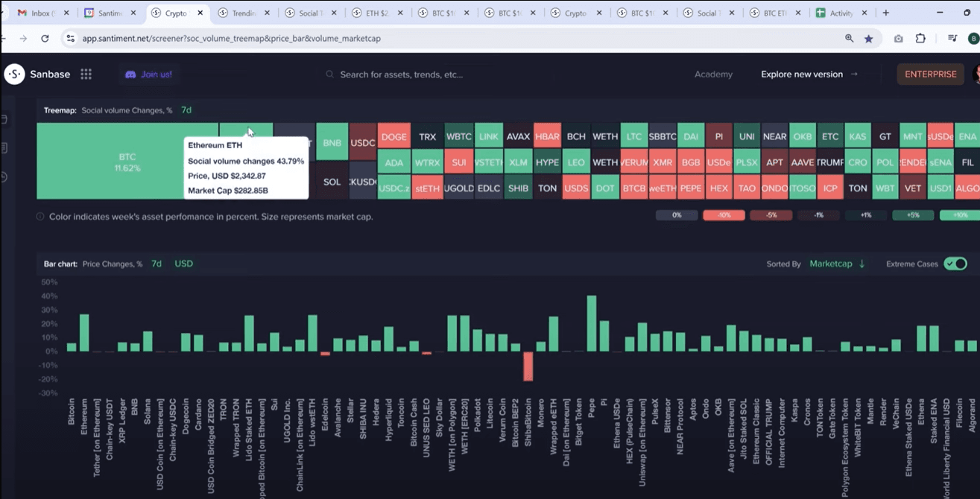Screen dimensions: 980x499
Task: Toggle the Extreme Cases switch
Action: 955,264
